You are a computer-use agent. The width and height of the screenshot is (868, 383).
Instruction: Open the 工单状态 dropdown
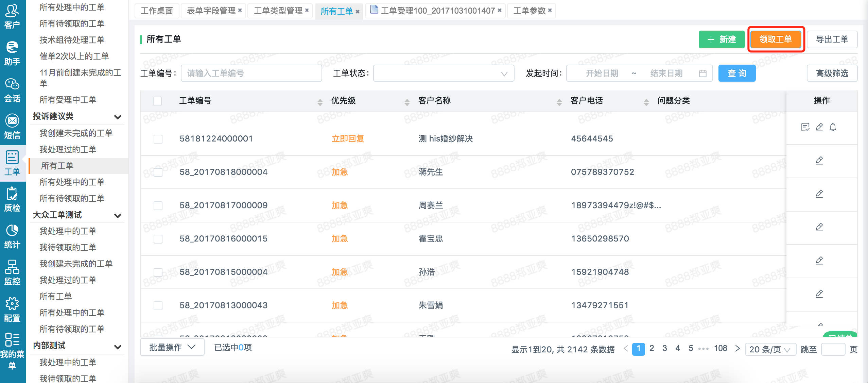tap(444, 73)
